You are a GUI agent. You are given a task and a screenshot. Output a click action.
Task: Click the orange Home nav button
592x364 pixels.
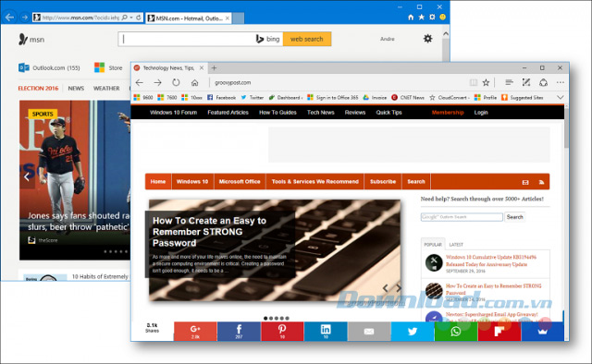coord(158,181)
